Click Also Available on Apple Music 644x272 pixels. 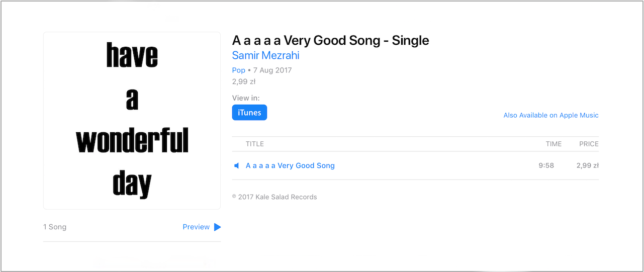click(551, 115)
